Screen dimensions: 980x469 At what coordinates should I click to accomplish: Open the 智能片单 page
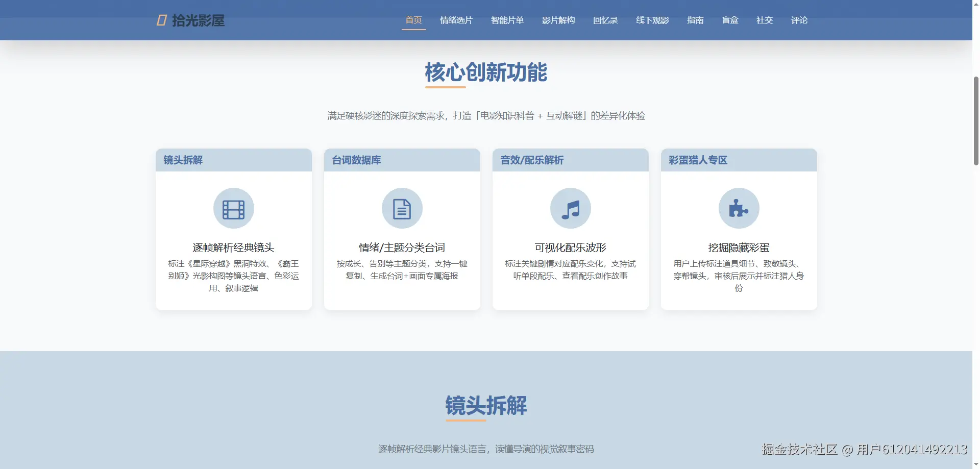pyautogui.click(x=507, y=20)
